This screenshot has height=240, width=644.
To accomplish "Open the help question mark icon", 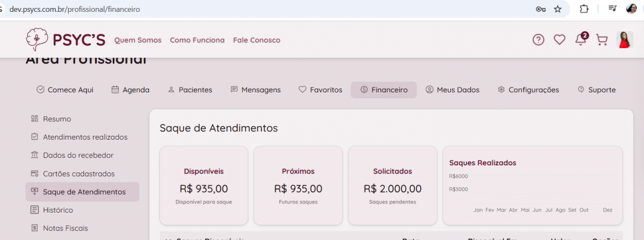I will click(538, 39).
